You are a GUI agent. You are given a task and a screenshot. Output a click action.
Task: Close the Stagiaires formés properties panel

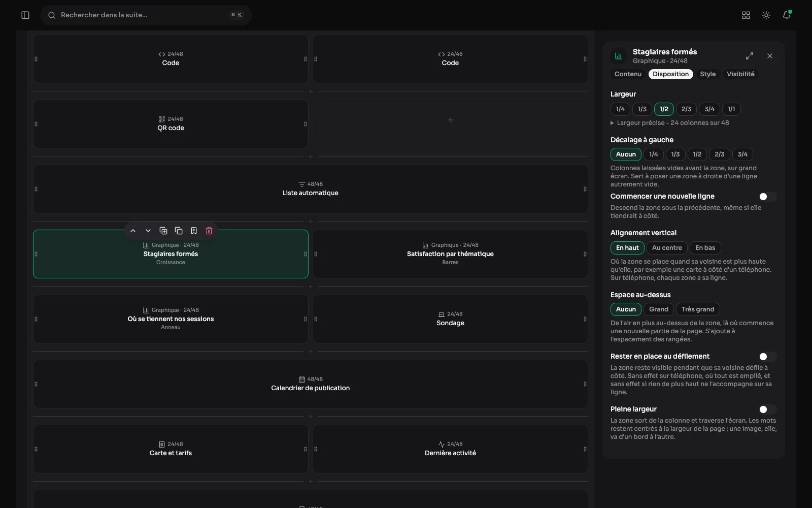[x=770, y=56]
